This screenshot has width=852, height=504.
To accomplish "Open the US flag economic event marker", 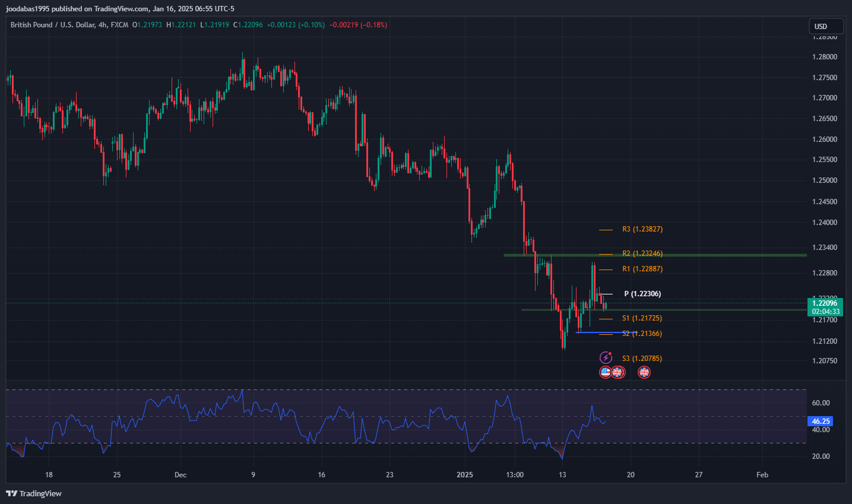I will tap(605, 372).
